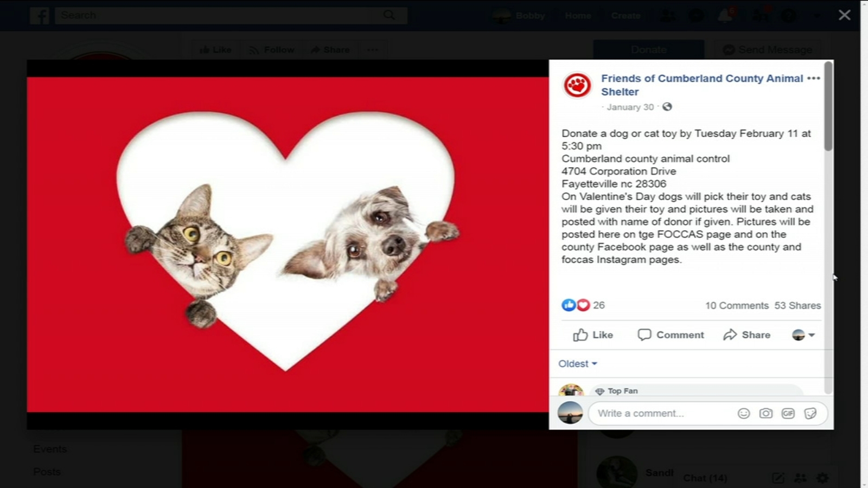The width and height of the screenshot is (868, 488).
Task: View the 10 Comments link
Action: (737, 306)
